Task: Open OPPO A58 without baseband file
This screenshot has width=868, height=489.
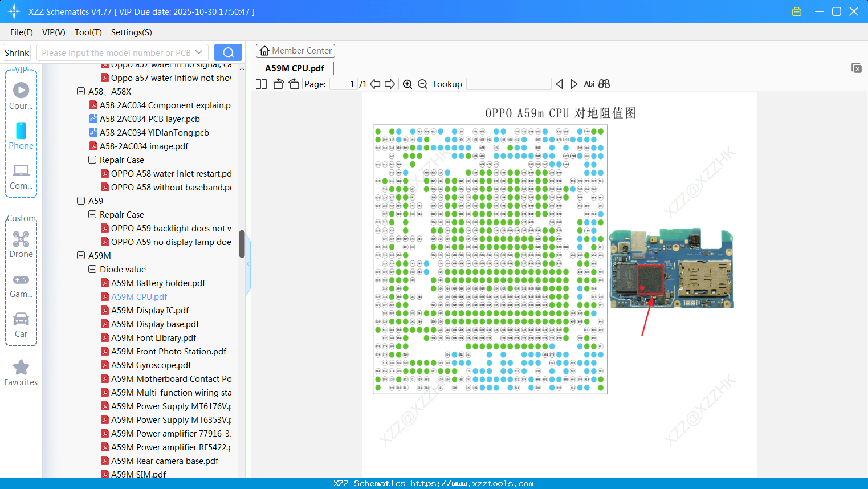Action: pyautogui.click(x=166, y=187)
